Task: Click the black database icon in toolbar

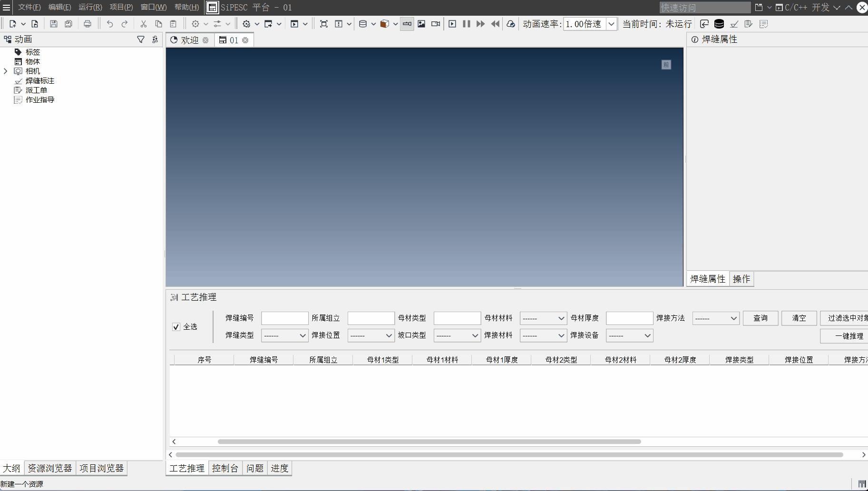Action: (719, 24)
